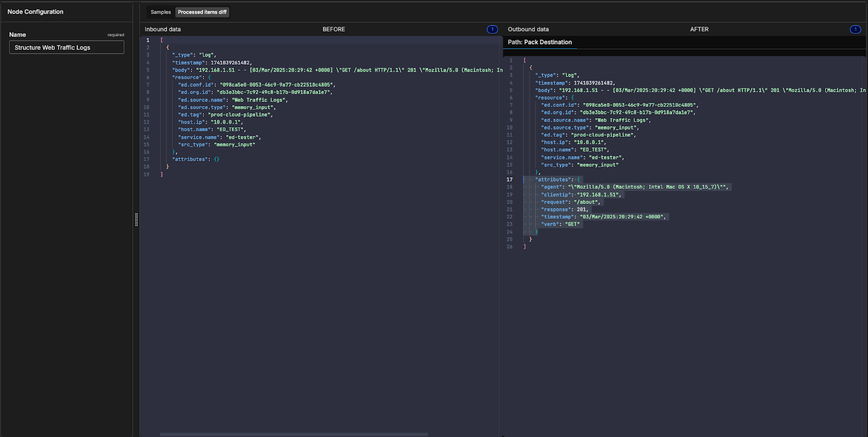Select the "clientip" attribute line
The image size is (868, 437).
coord(580,195)
